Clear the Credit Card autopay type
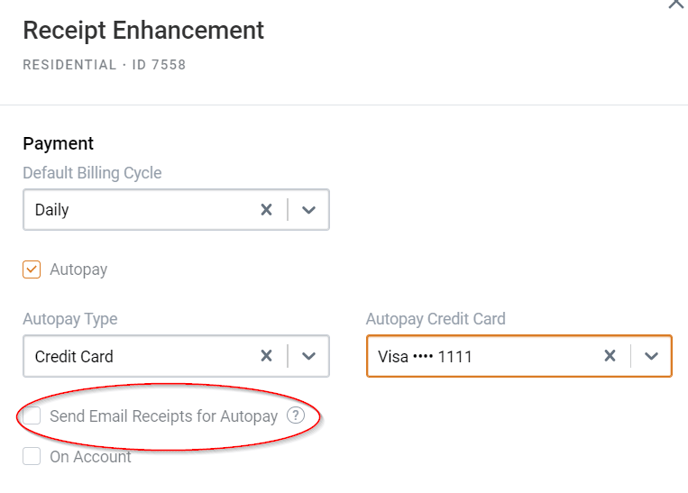 (266, 356)
